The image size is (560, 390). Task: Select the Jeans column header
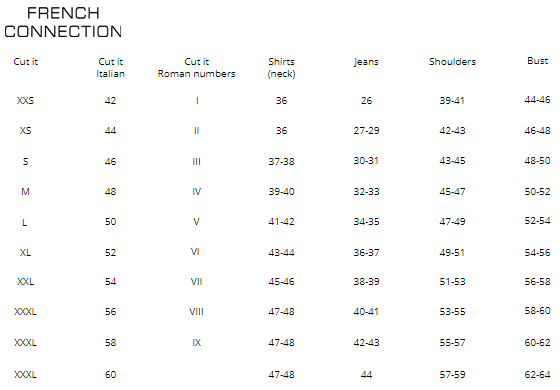(x=366, y=62)
